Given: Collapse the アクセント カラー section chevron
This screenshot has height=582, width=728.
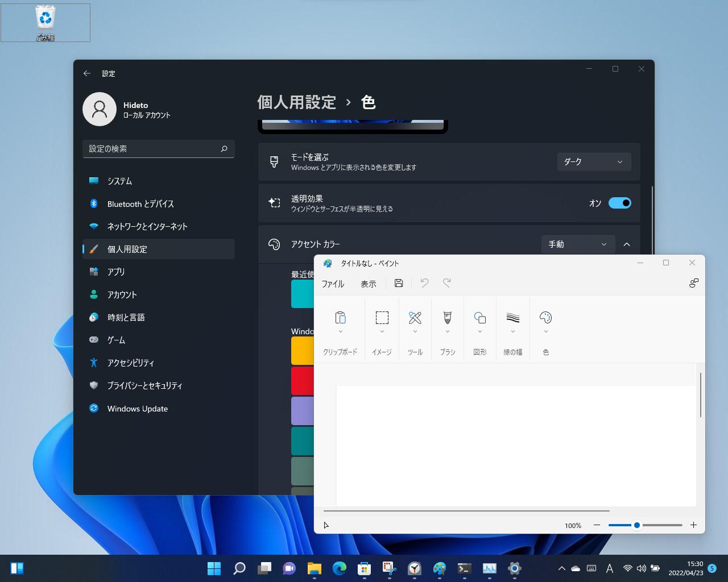Looking at the screenshot, I should (x=627, y=244).
